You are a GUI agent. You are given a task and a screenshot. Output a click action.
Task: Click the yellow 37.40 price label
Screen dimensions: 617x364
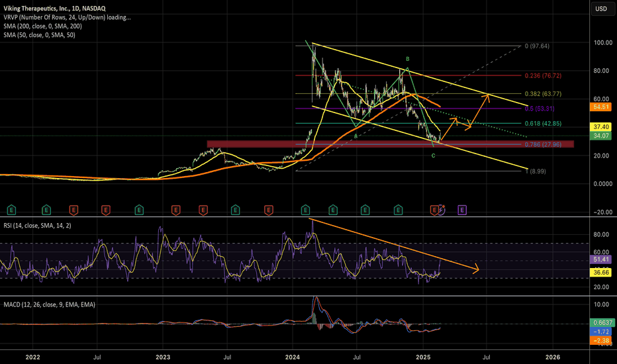pyautogui.click(x=600, y=126)
